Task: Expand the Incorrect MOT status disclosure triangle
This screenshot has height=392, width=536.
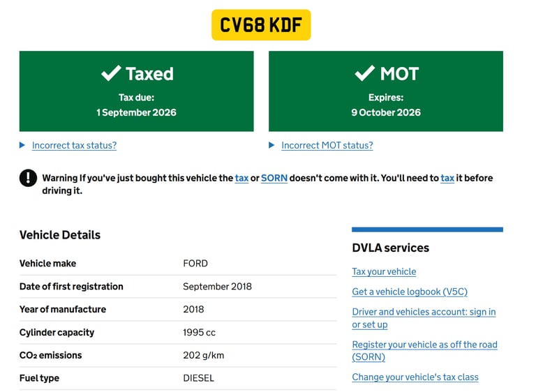Action: pos(272,145)
